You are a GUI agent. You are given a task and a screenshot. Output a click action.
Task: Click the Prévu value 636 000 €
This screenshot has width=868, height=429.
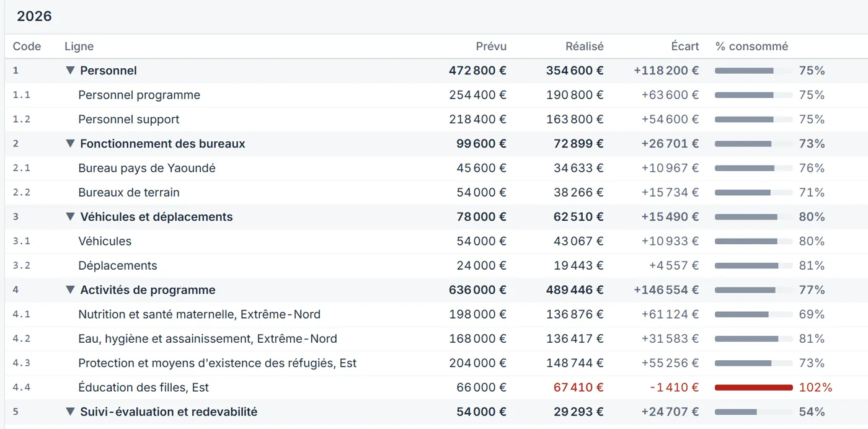(x=477, y=290)
